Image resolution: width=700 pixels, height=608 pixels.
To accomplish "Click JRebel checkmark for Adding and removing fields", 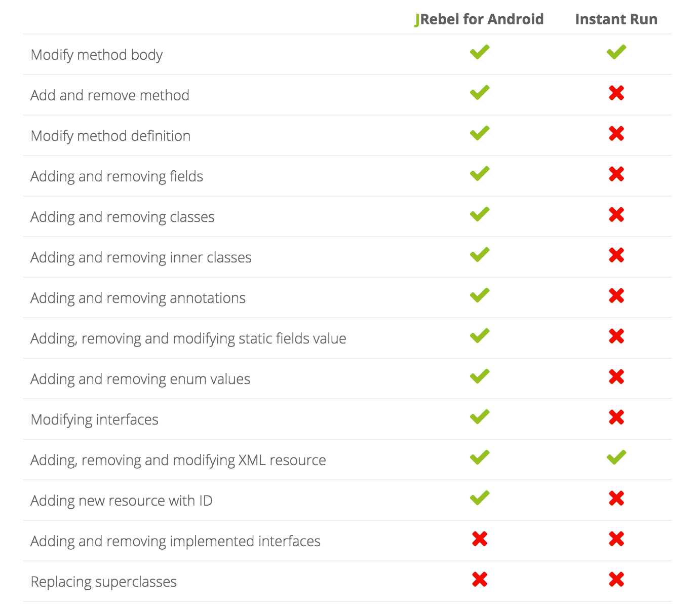I will click(479, 174).
